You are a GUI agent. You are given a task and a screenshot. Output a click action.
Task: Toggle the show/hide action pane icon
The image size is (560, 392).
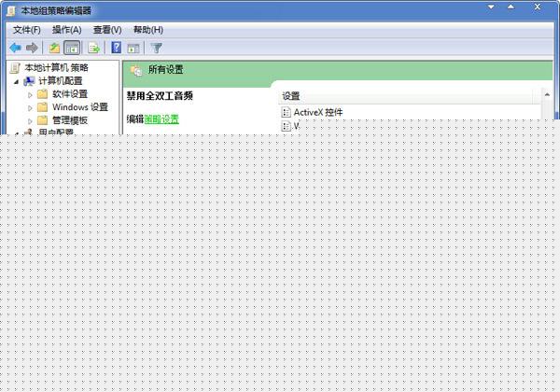click(133, 48)
